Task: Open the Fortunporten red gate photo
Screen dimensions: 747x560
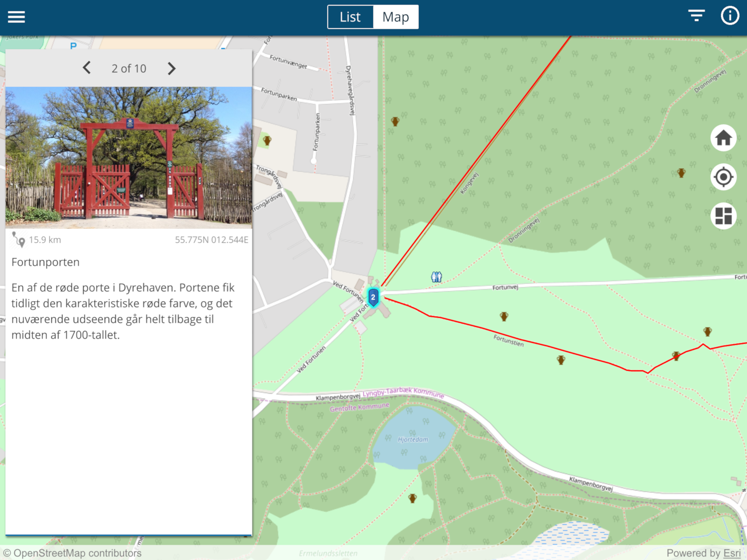Action: coord(129,157)
